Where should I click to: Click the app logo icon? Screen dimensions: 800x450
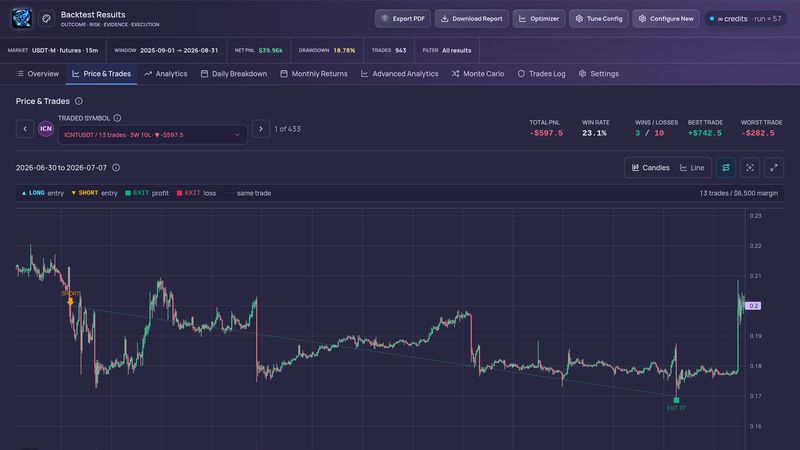click(x=21, y=18)
